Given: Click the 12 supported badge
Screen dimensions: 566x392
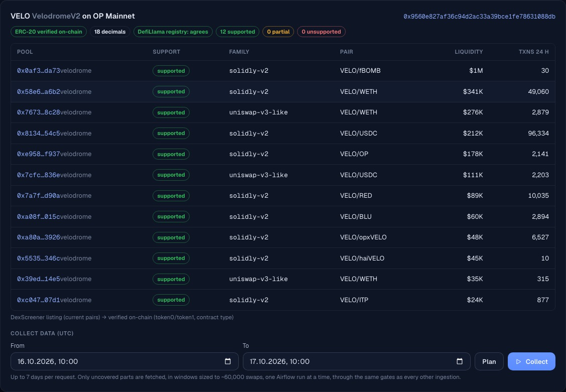Looking at the screenshot, I should pos(237,32).
